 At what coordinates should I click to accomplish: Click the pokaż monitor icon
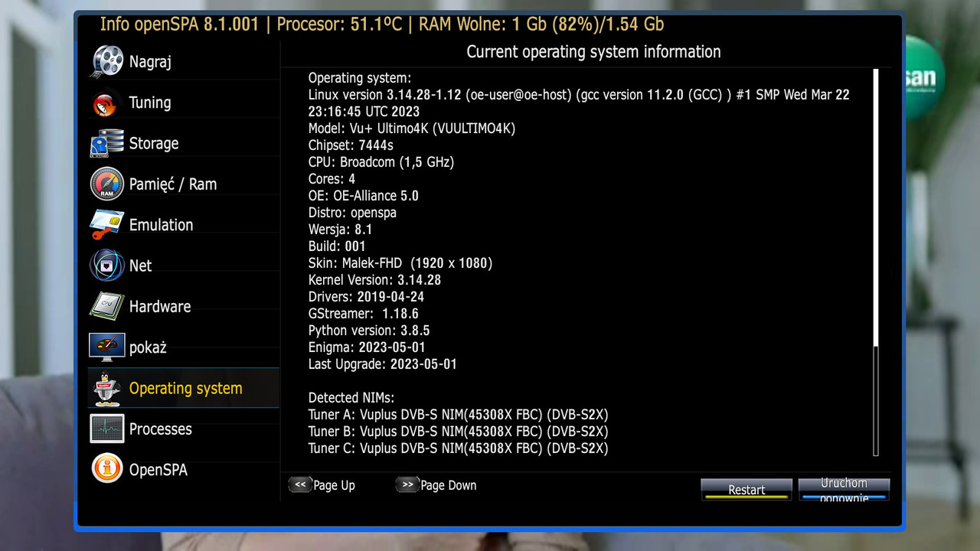pos(106,347)
